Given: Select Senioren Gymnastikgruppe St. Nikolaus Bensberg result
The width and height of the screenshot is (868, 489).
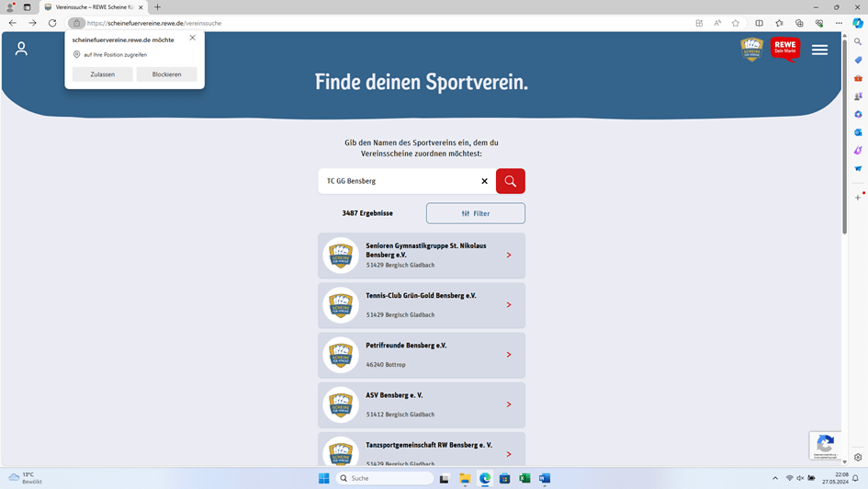Looking at the screenshot, I should coord(422,256).
